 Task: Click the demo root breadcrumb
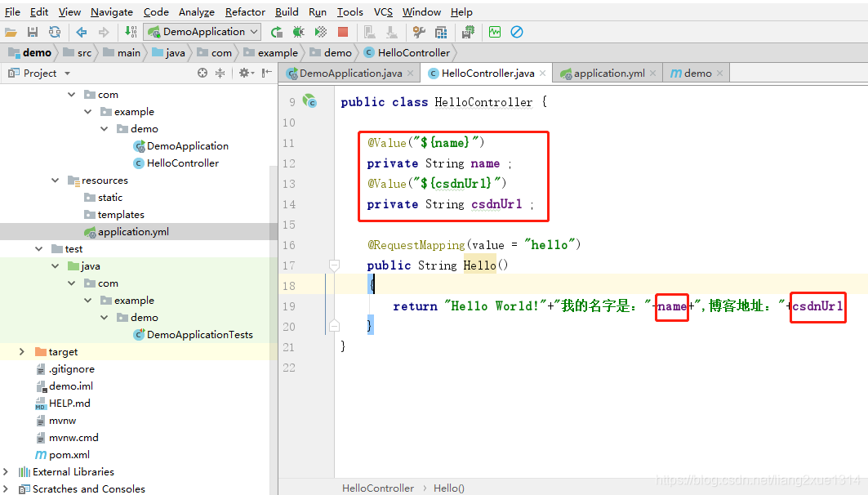pyautogui.click(x=30, y=52)
